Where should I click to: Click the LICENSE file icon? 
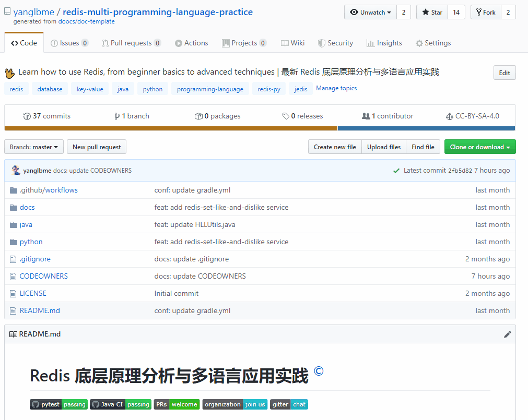pyautogui.click(x=13, y=294)
